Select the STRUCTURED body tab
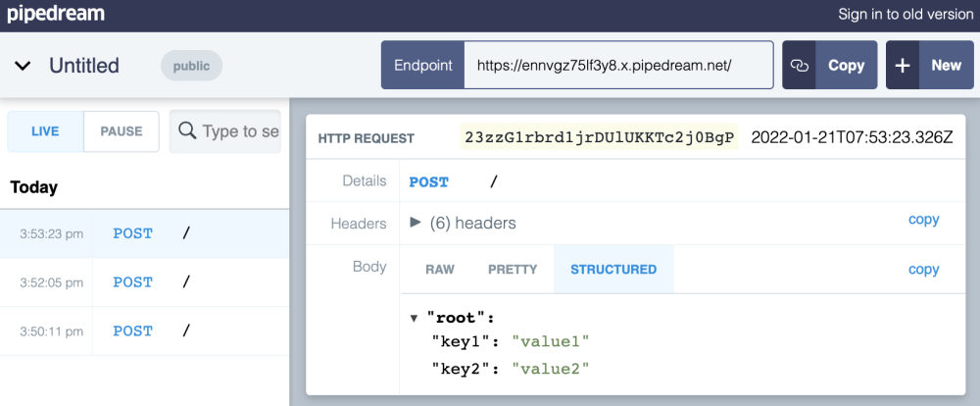Image resolution: width=980 pixels, height=406 pixels. coord(613,269)
